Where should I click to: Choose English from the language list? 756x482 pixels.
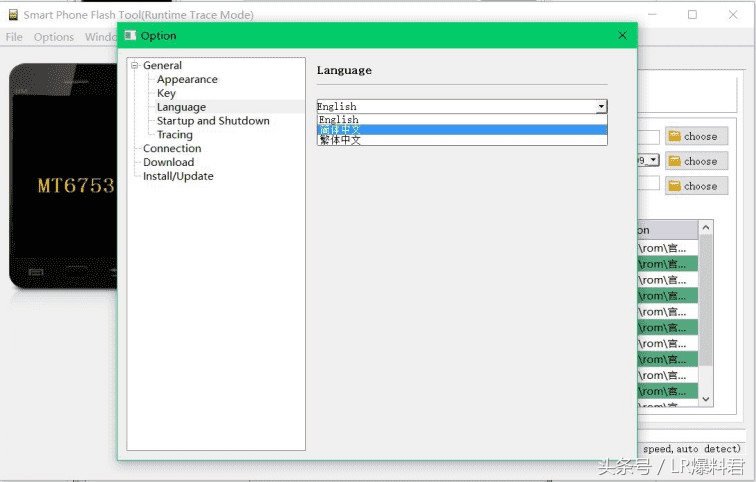tap(462, 119)
